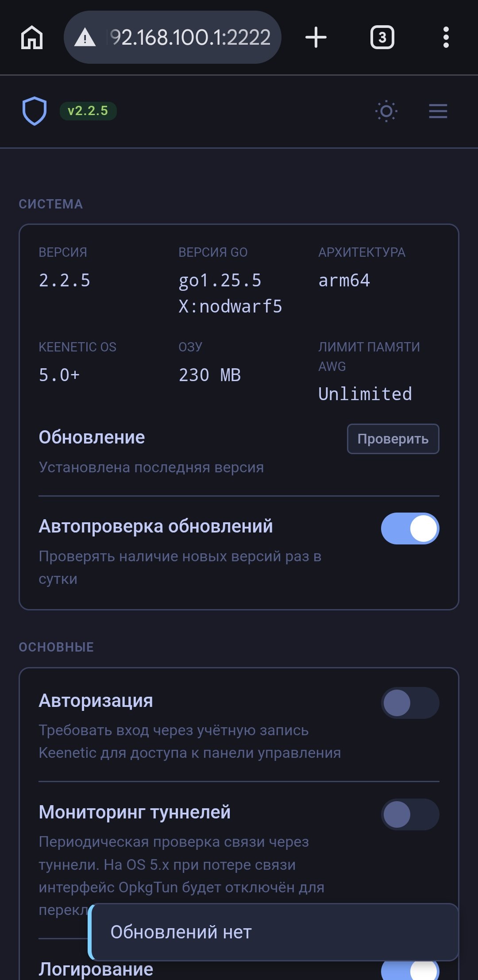Click the Unlimited AWG memory limit value
Viewport: 478px width, 980px height.
(x=365, y=394)
